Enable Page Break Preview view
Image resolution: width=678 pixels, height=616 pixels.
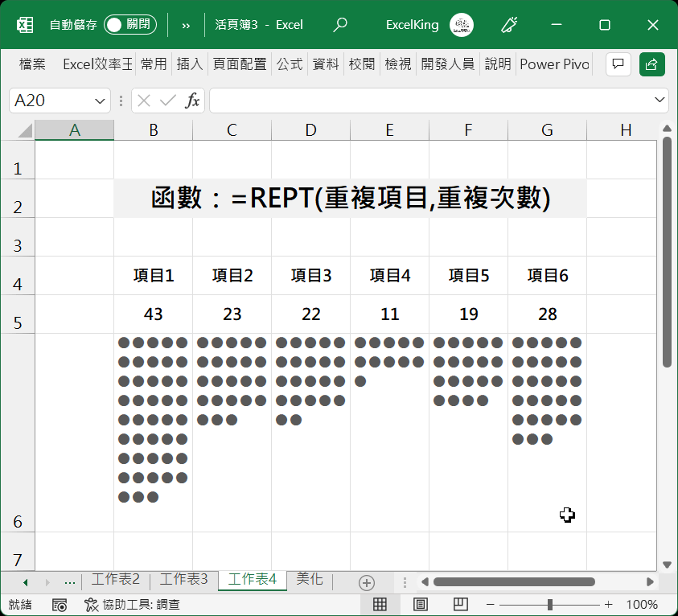[x=460, y=605]
